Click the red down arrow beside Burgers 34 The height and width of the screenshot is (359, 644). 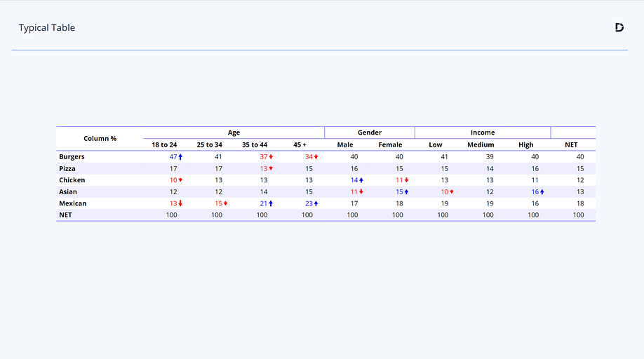[316, 157]
